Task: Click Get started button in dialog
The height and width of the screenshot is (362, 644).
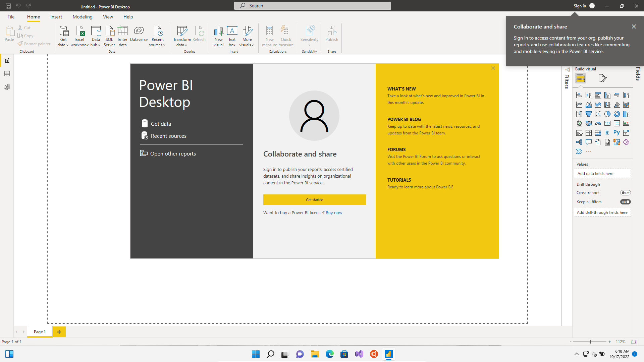Action: [x=315, y=200]
